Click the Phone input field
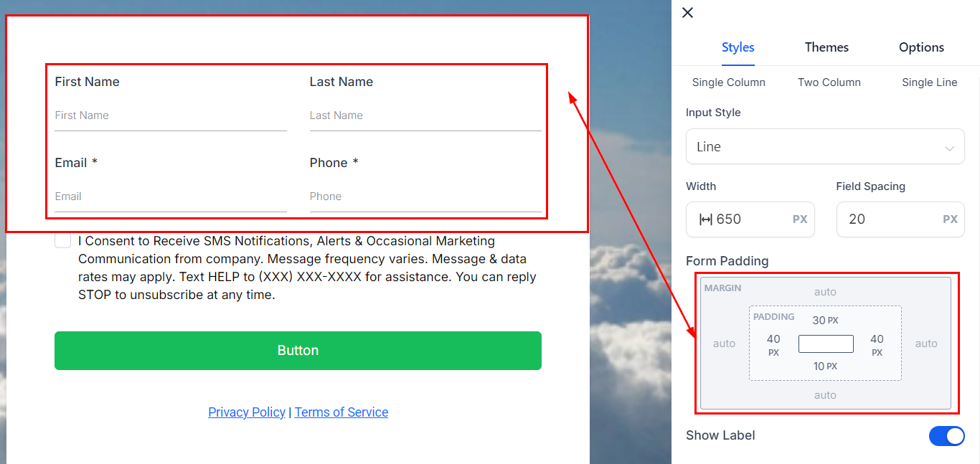Viewport: 980px width, 464px height. [x=425, y=197]
